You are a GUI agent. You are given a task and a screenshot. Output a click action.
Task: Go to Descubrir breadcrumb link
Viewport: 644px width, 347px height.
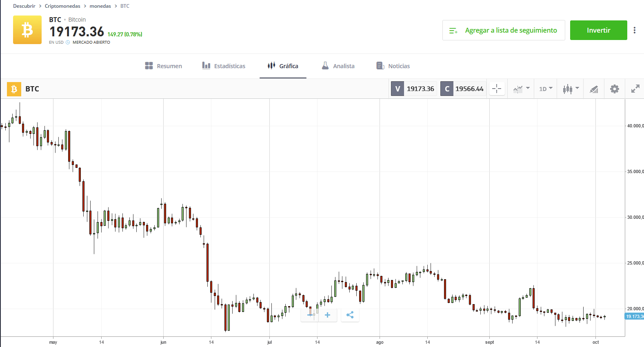click(24, 6)
